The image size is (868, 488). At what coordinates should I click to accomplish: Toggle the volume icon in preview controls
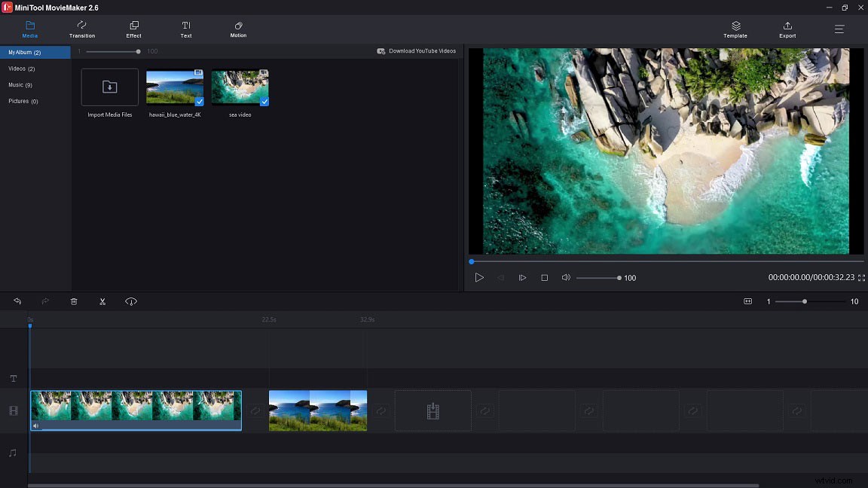pos(566,277)
